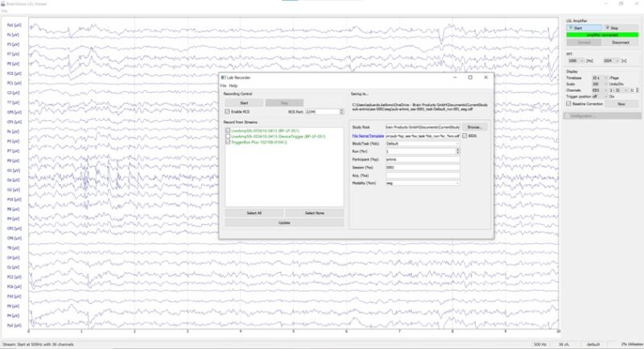This screenshot has width=644, height=349.
Task: Click the Run (%r) value field
Action: coord(420,152)
